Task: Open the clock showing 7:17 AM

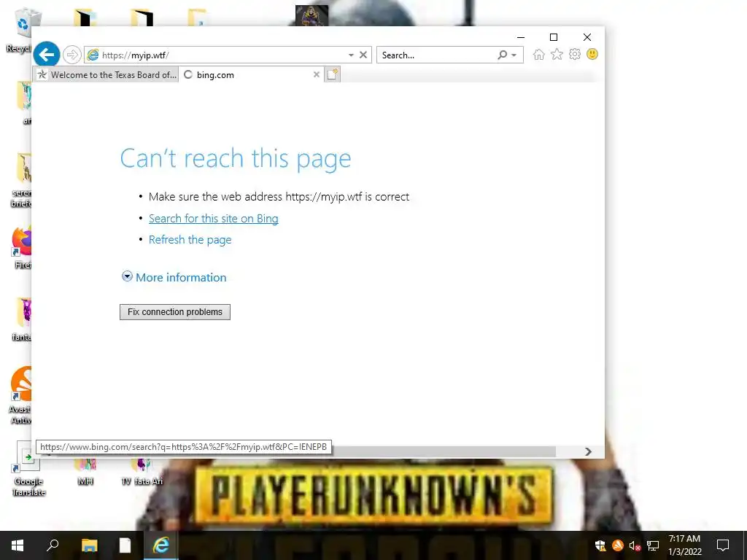Action: click(684, 545)
